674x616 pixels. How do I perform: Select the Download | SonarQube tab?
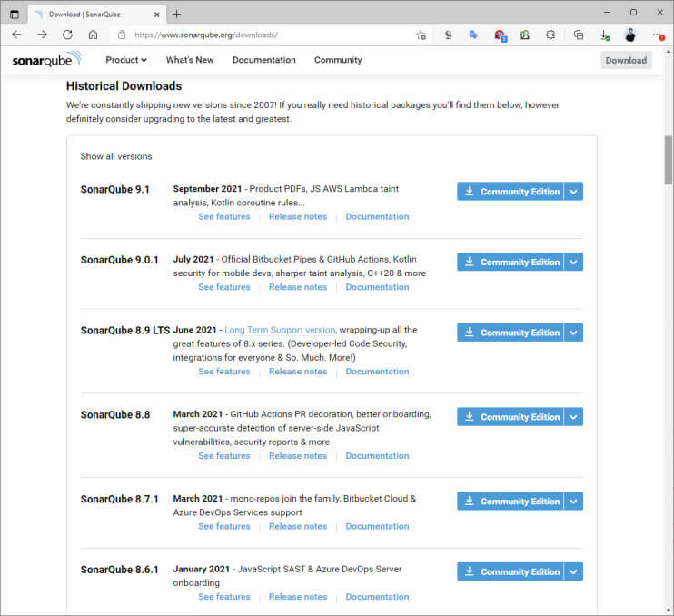(x=96, y=15)
